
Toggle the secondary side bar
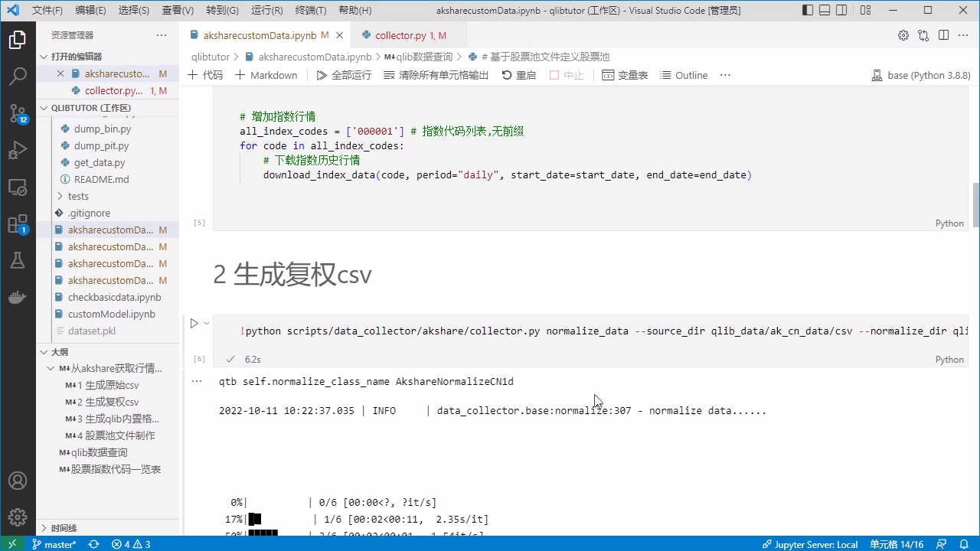pos(841,9)
